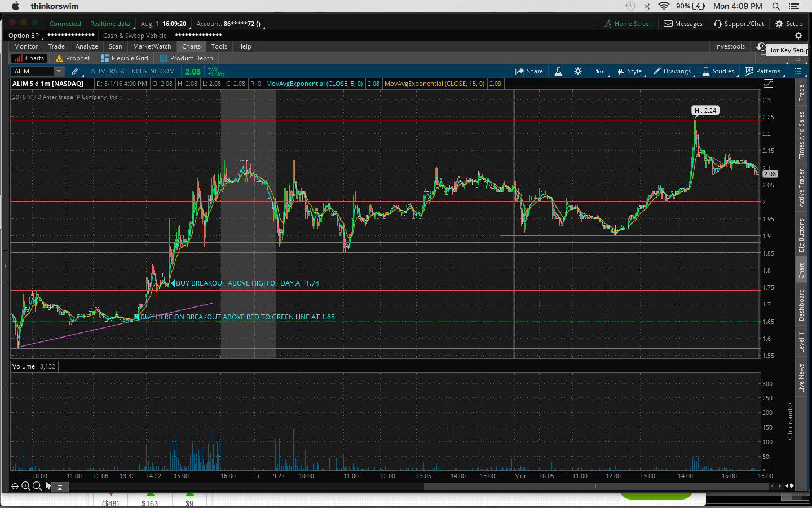
Task: Click the Volume study label
Action: coord(24,366)
